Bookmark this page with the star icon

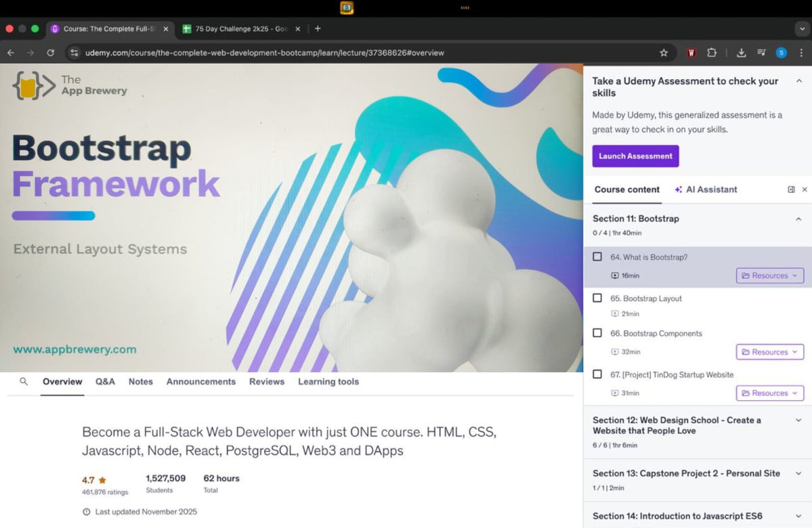[664, 53]
